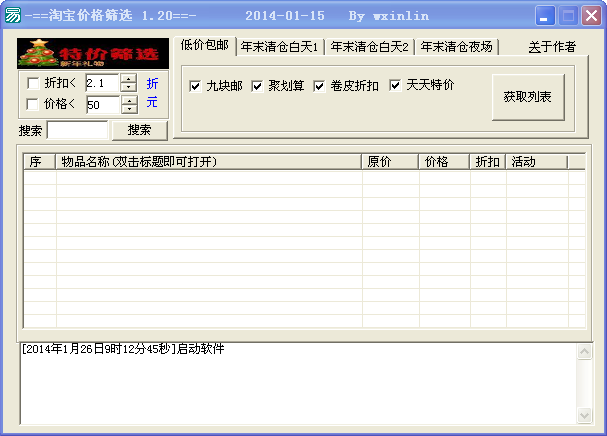
Task: Switch to the 年末清仓白天1 tab
Action: 279,47
